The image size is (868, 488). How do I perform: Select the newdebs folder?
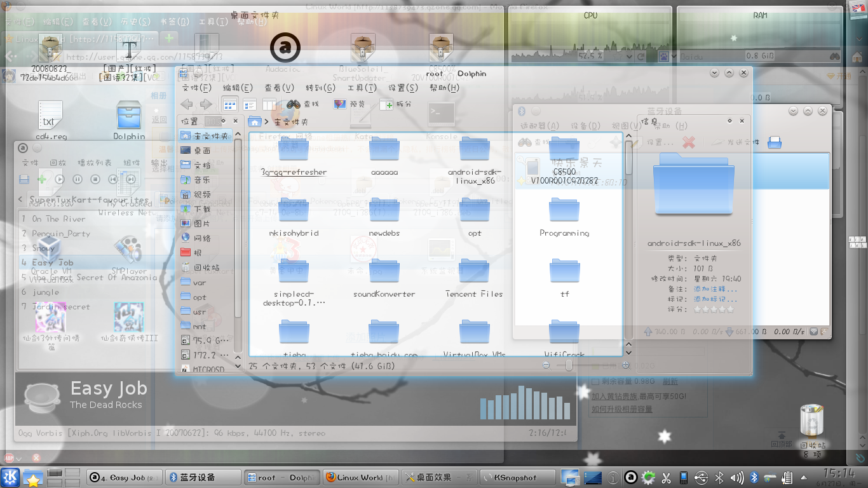[384, 218]
